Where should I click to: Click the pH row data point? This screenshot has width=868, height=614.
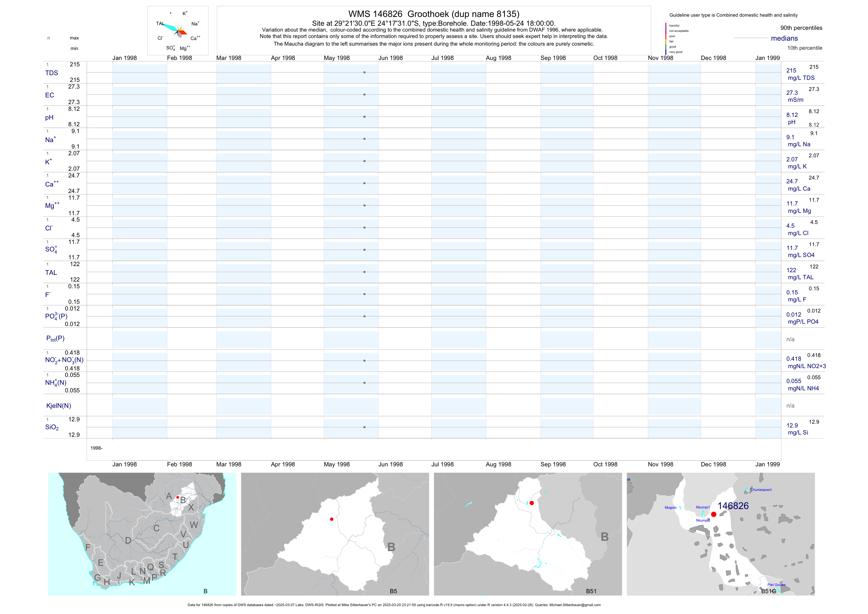coord(365,117)
